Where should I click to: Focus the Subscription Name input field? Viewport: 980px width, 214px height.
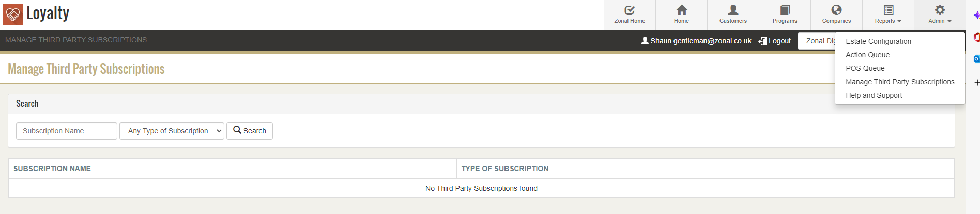tap(67, 131)
